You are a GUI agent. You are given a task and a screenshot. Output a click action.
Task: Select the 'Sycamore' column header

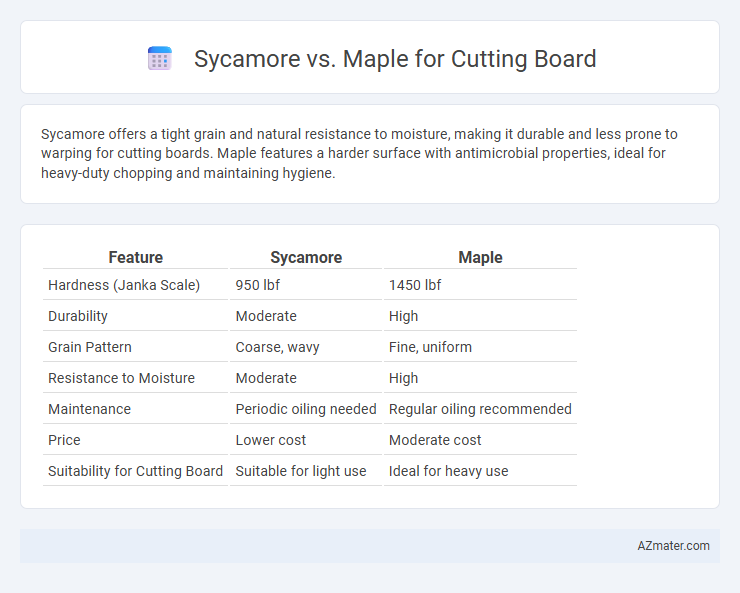(x=306, y=257)
